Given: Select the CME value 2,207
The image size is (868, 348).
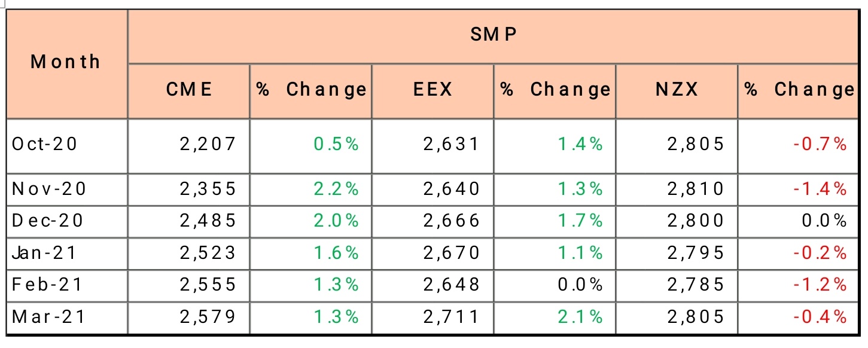Looking at the screenshot, I should pos(208,144).
